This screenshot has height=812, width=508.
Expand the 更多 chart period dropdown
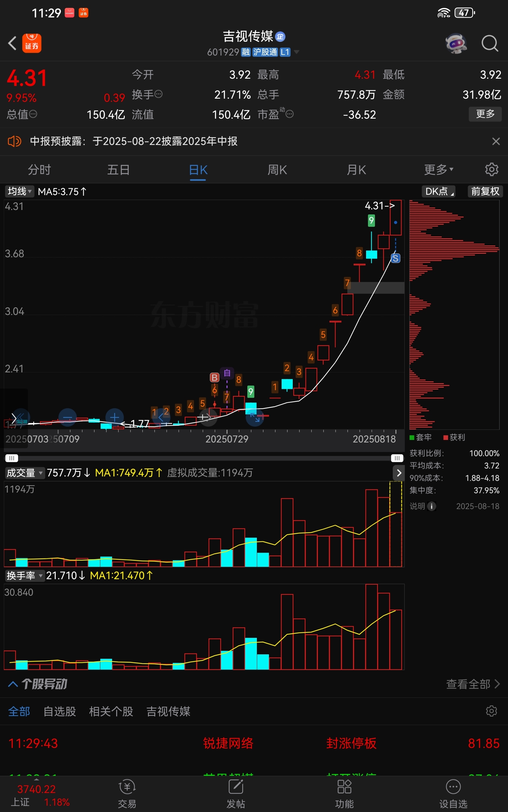tap(439, 170)
